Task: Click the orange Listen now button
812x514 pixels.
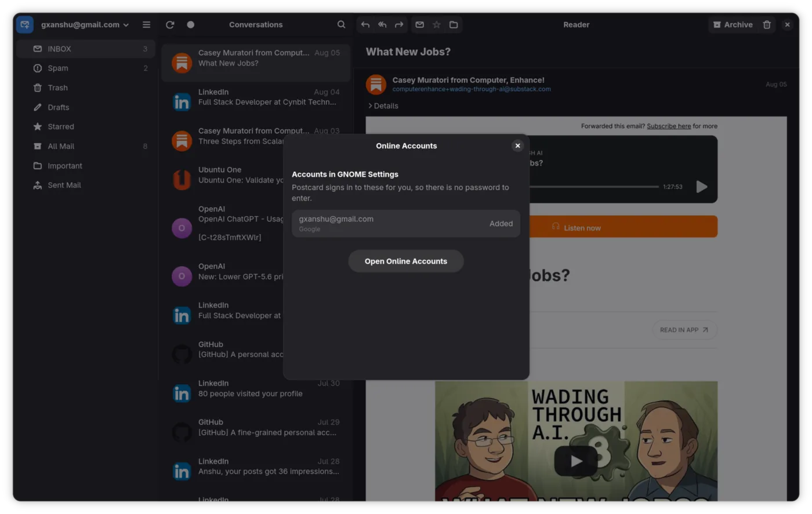Action: (x=623, y=227)
